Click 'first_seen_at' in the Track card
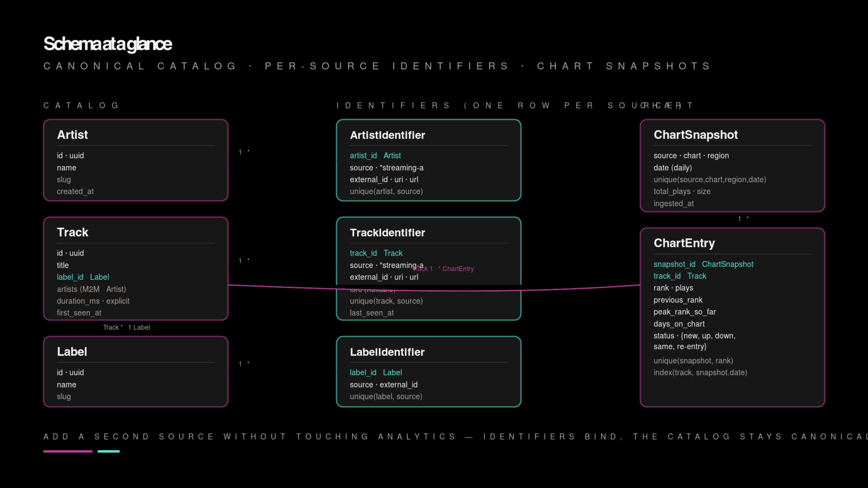Viewport: 868px width, 488px height. (x=79, y=313)
